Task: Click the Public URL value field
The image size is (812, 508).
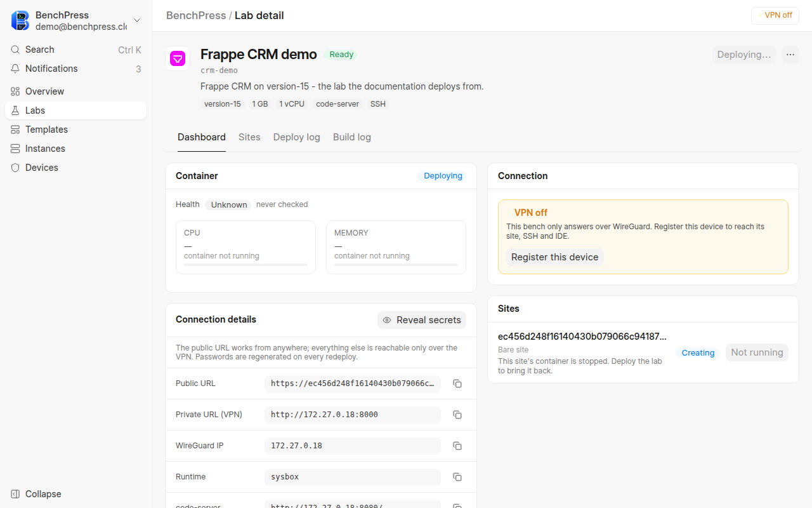Action: point(353,384)
